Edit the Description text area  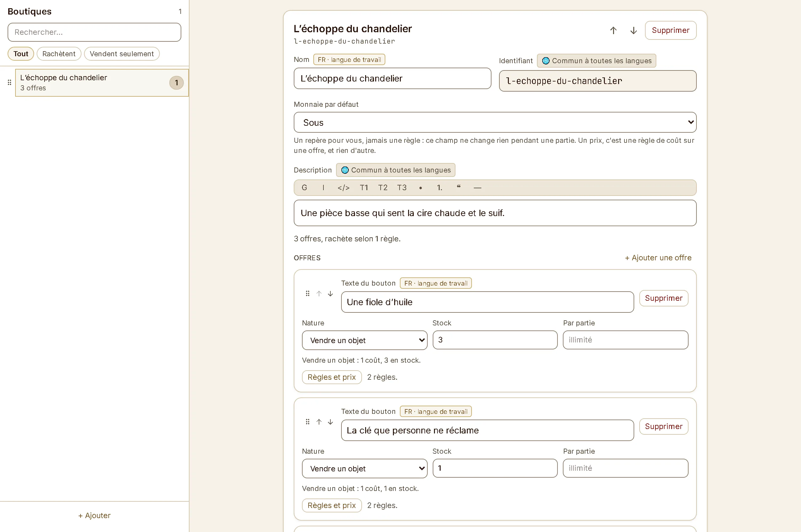coord(495,213)
